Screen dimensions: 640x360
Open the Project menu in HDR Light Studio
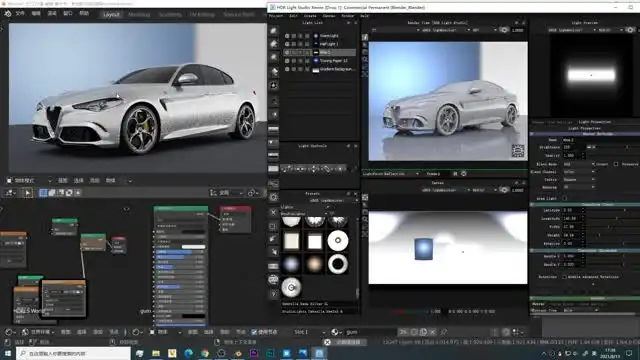[276, 16]
